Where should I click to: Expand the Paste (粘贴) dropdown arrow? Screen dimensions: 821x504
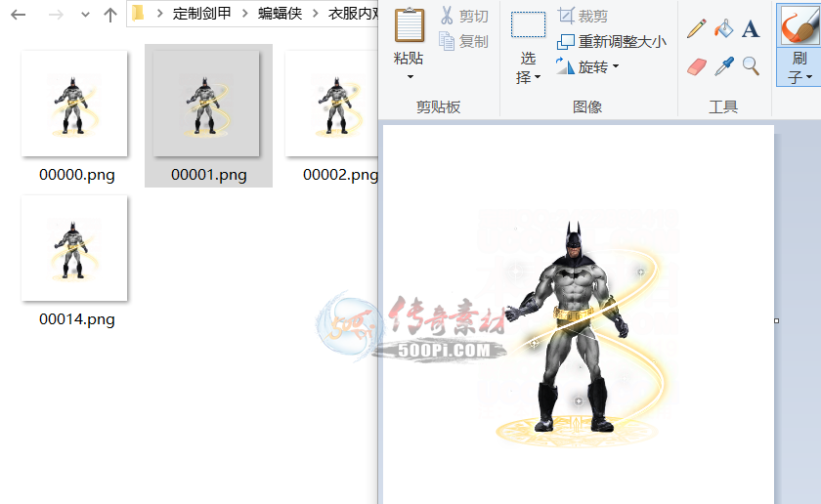[x=410, y=77]
